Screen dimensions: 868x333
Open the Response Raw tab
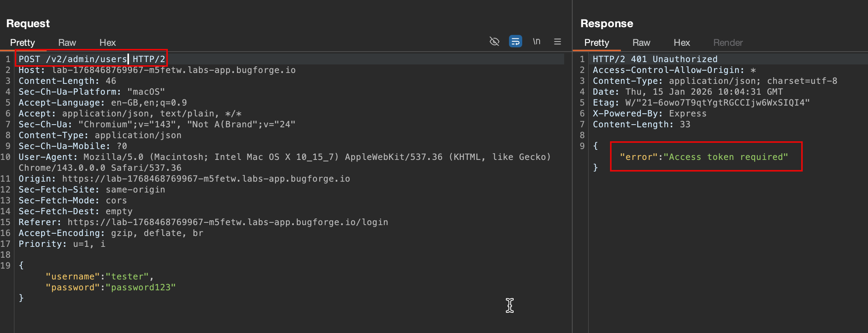coord(641,43)
